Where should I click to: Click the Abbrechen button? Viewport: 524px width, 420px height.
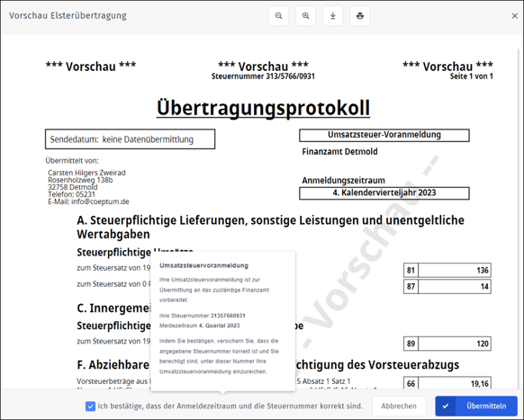[399, 406]
